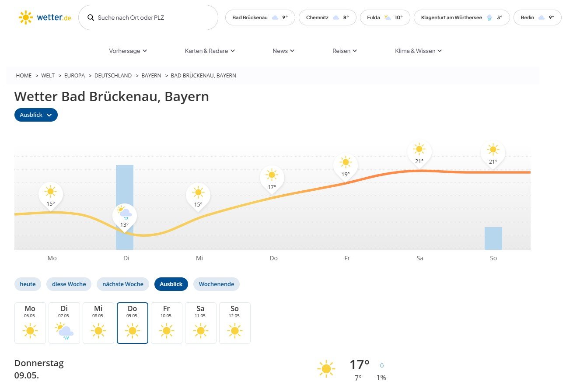Click the sun marker above Monday's 15°
The image size is (587, 392).
pyautogui.click(x=51, y=192)
